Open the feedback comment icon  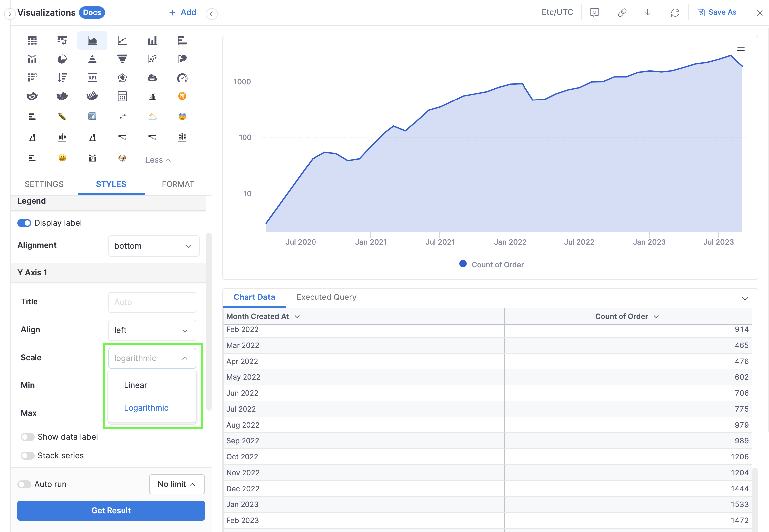[x=594, y=13]
